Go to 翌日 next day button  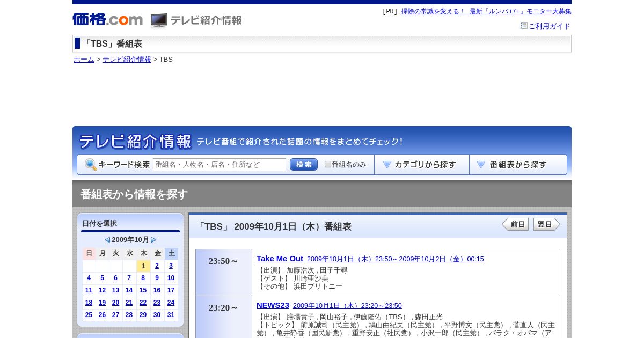[546, 224]
